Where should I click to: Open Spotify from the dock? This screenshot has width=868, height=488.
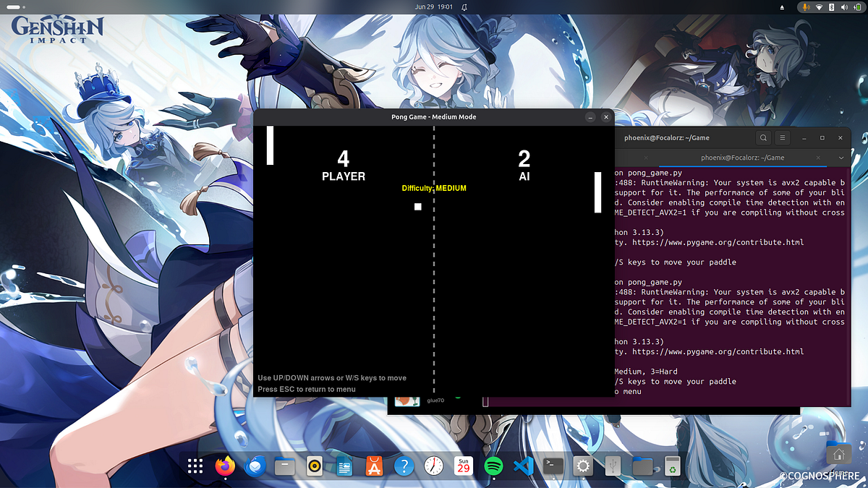tap(493, 466)
